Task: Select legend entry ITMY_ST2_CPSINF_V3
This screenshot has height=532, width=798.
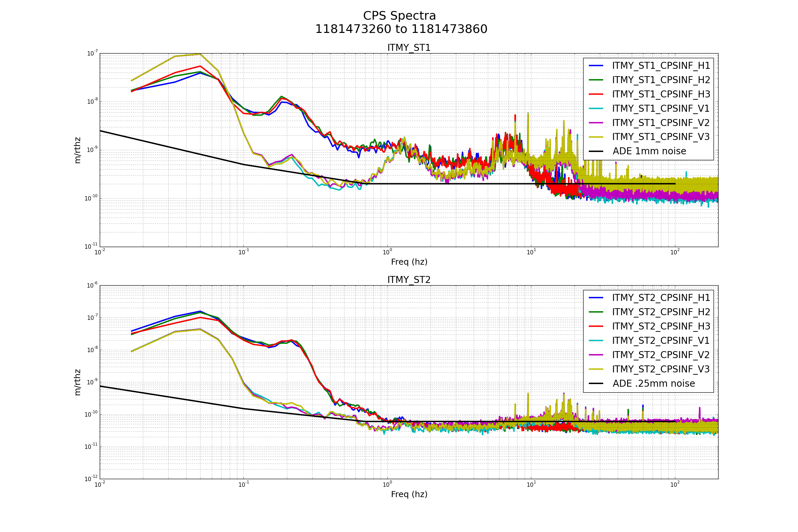Action: coord(649,369)
